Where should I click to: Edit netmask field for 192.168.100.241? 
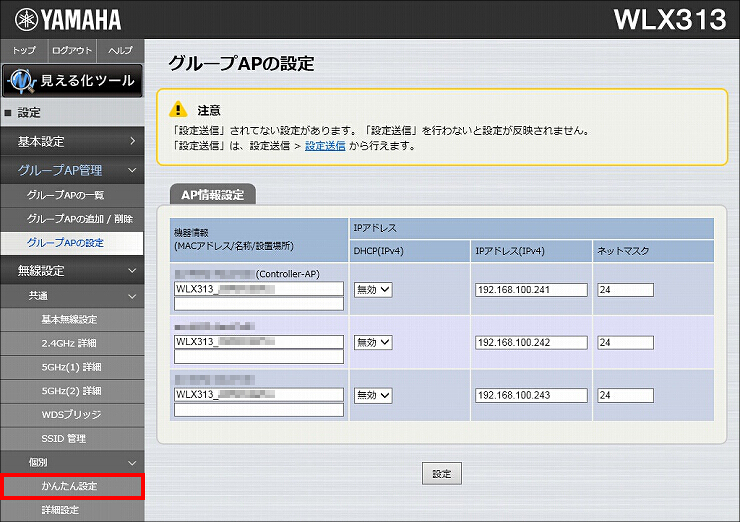point(626,290)
